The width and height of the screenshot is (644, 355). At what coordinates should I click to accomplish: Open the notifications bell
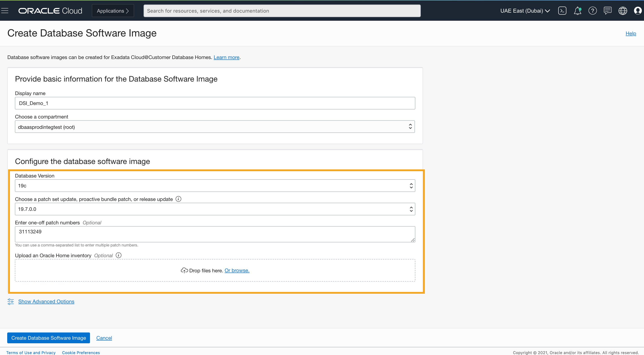click(x=577, y=11)
